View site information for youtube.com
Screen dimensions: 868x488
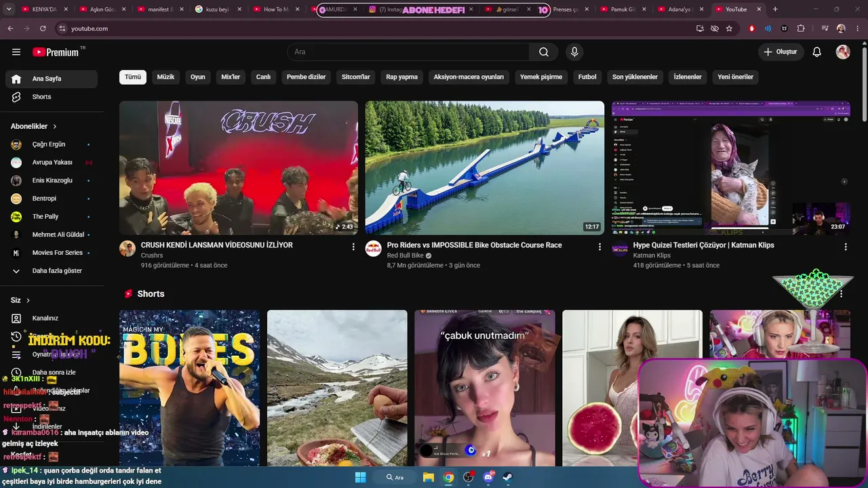[62, 28]
